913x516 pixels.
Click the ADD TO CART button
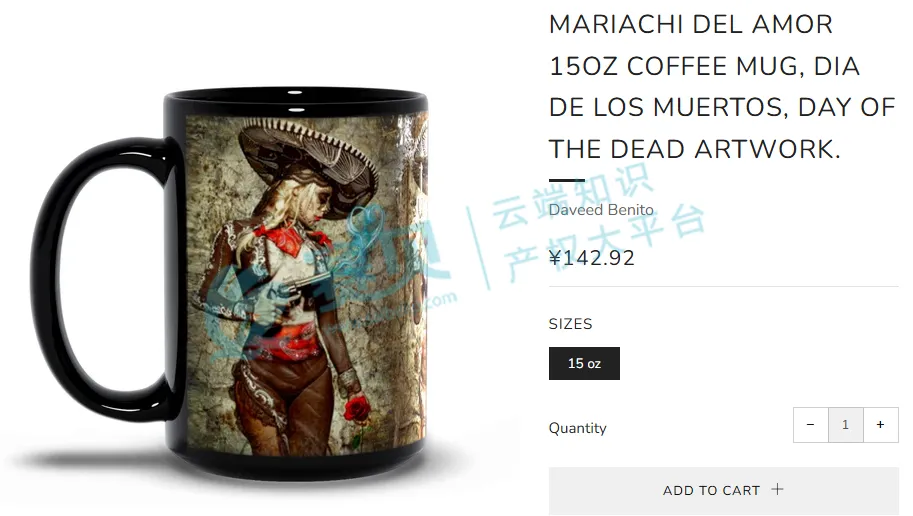coord(724,490)
